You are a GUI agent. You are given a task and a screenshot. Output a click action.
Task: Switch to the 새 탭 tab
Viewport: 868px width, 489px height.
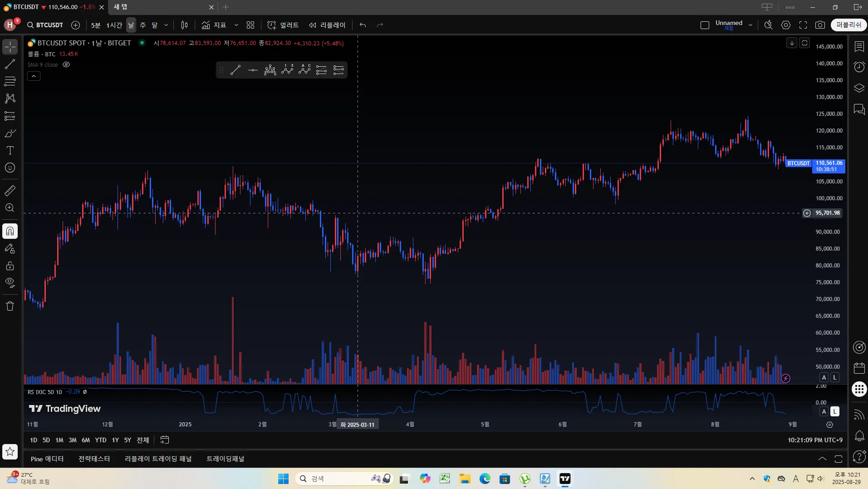162,7
